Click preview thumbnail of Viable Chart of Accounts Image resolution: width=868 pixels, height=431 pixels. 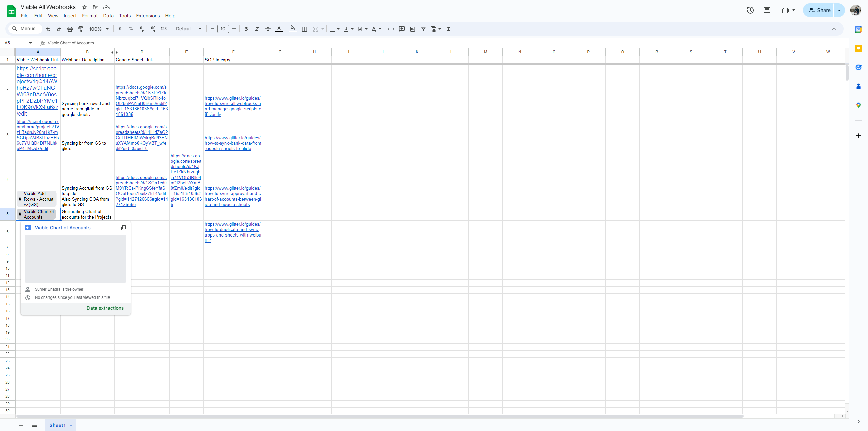(76, 259)
